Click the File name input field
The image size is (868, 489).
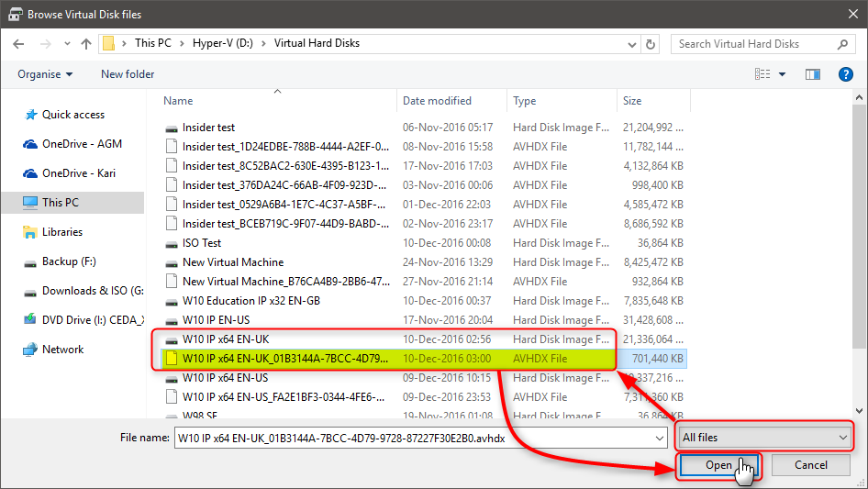click(421, 438)
